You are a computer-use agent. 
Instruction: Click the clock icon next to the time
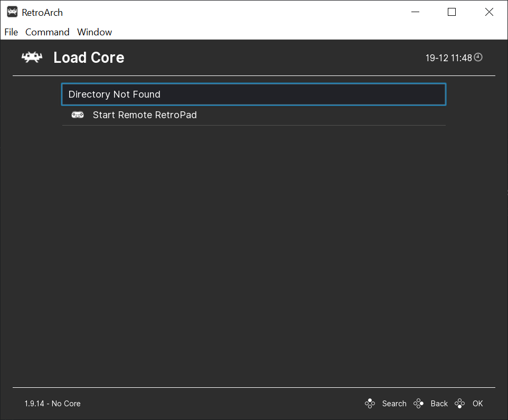click(478, 57)
